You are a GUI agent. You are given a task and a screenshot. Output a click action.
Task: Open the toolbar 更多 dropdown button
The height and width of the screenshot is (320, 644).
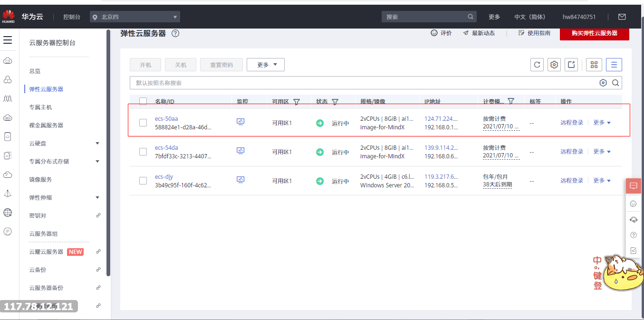[265, 65]
